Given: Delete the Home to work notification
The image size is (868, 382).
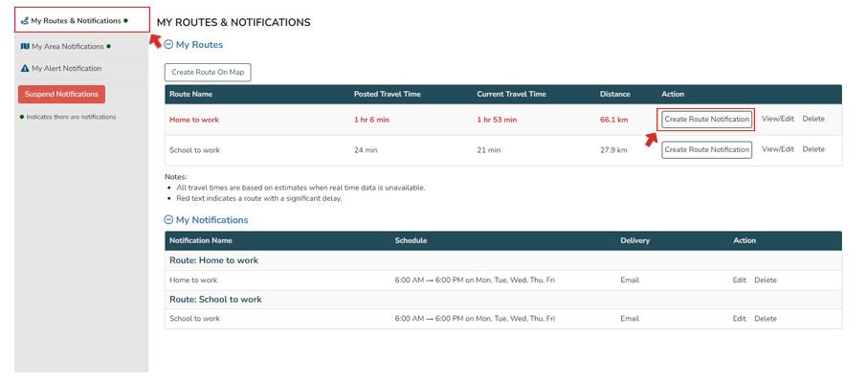Looking at the screenshot, I should 766,281.
